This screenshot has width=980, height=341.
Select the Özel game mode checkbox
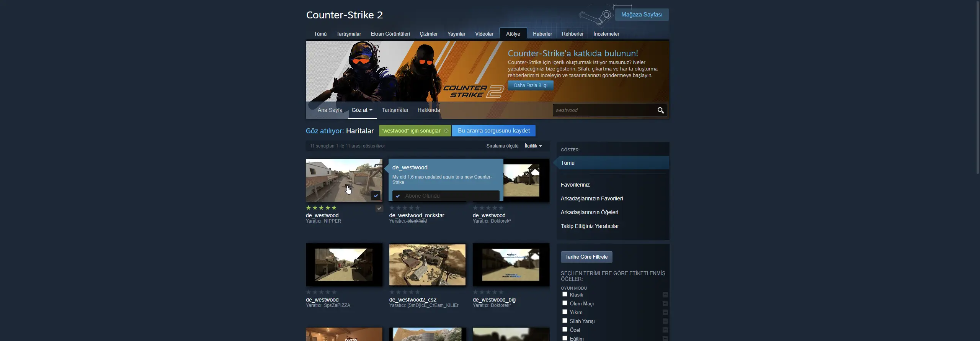click(x=565, y=330)
